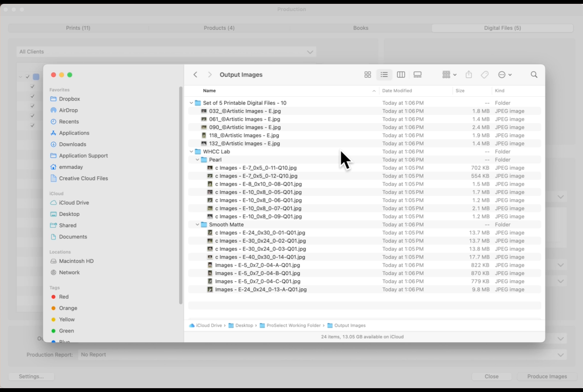Screen dimensions: 583x392
Task: Select iCloud Drive in sidebar
Action: tap(74, 203)
